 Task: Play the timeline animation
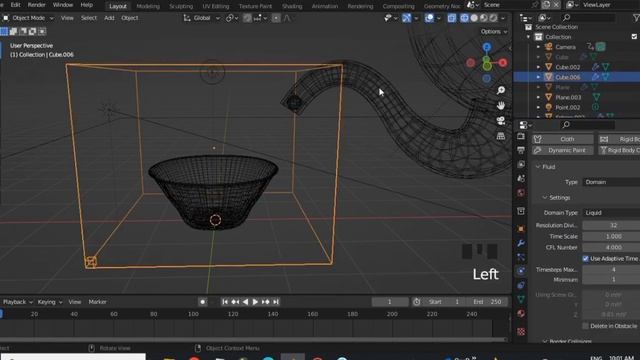click(255, 302)
